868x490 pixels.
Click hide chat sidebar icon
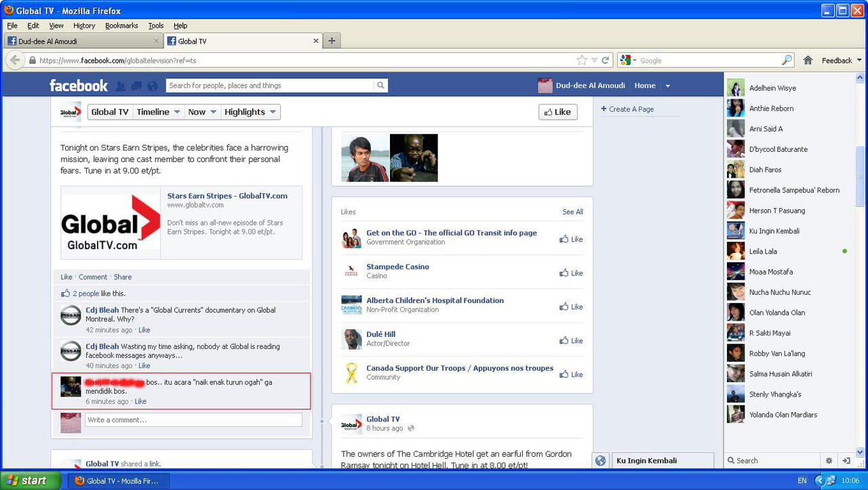point(846,460)
